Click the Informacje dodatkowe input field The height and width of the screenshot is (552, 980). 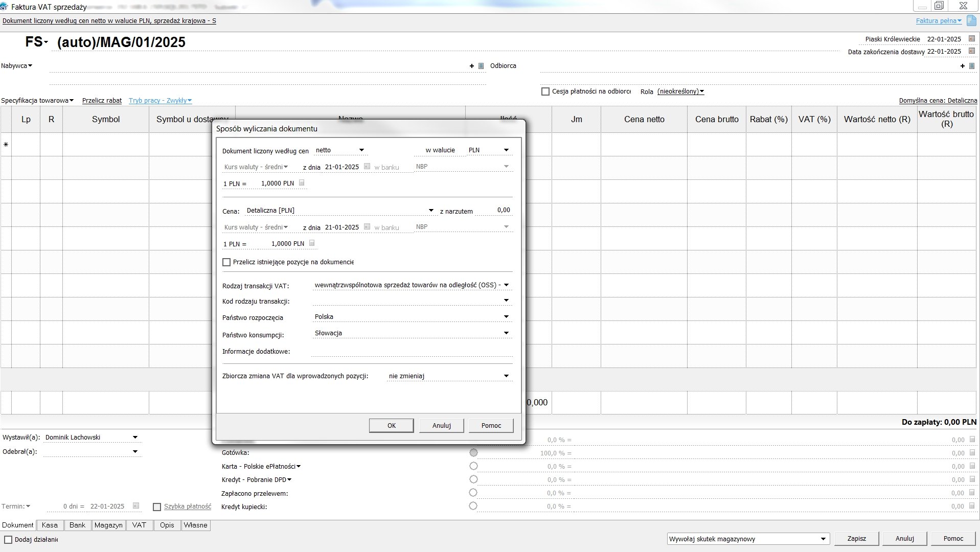pyautogui.click(x=412, y=351)
